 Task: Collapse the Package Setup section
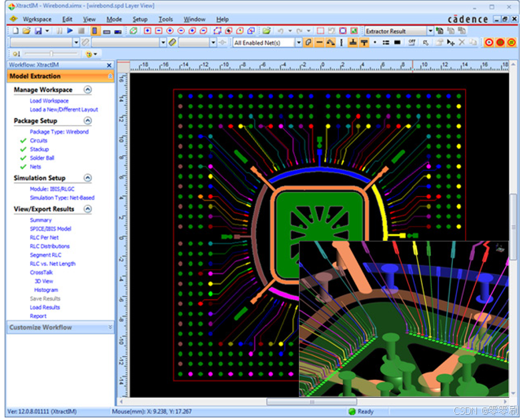[x=88, y=121]
